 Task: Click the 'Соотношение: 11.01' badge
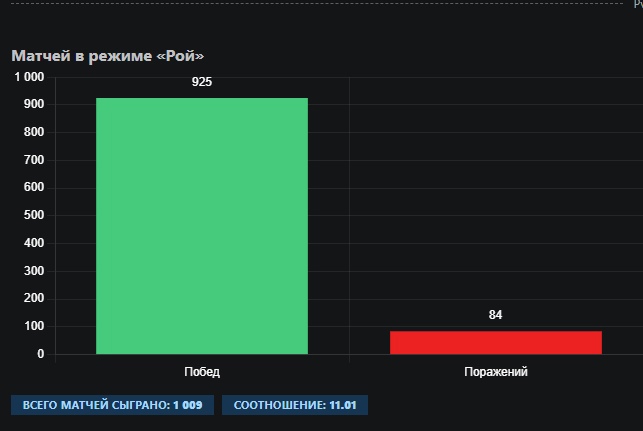(x=295, y=405)
